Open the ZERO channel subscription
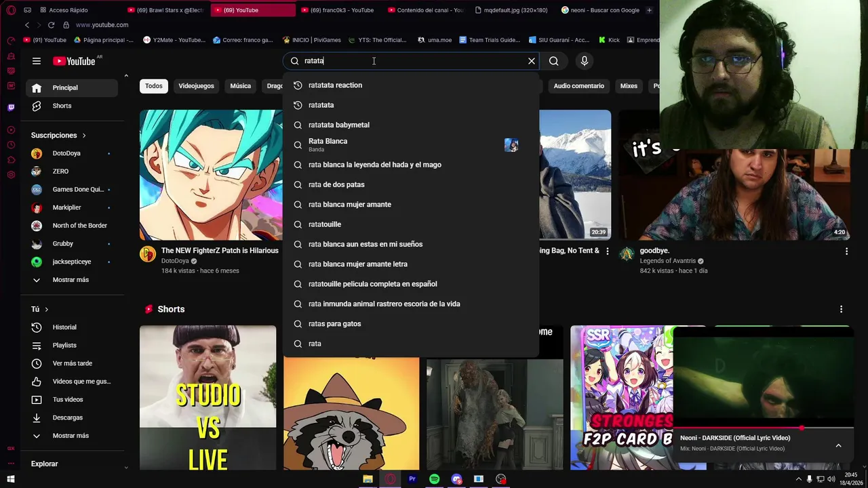 click(72, 171)
